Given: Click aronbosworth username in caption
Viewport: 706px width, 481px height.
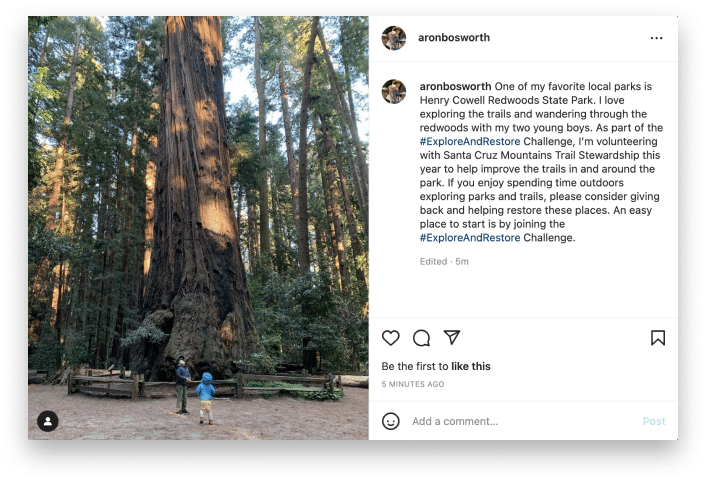Looking at the screenshot, I should tap(454, 86).
